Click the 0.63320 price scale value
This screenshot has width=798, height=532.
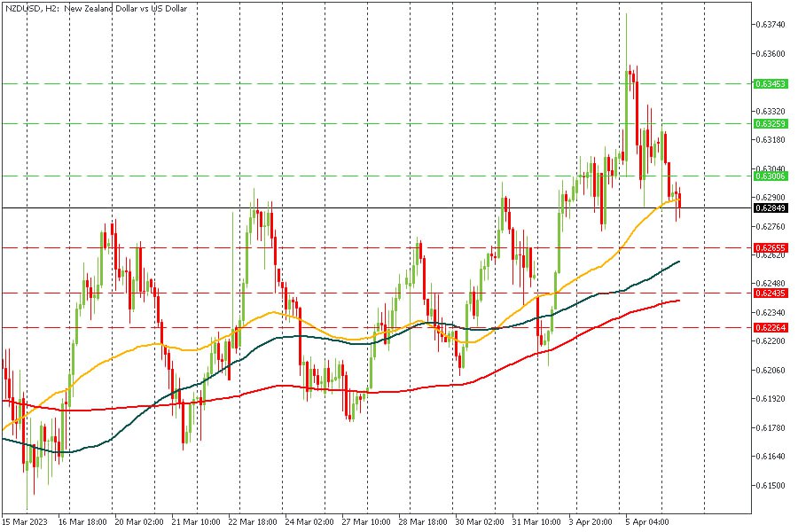[x=770, y=111]
